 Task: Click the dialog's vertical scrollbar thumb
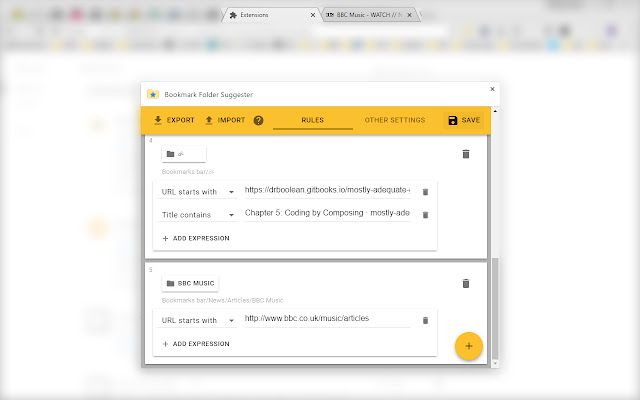tap(496, 308)
